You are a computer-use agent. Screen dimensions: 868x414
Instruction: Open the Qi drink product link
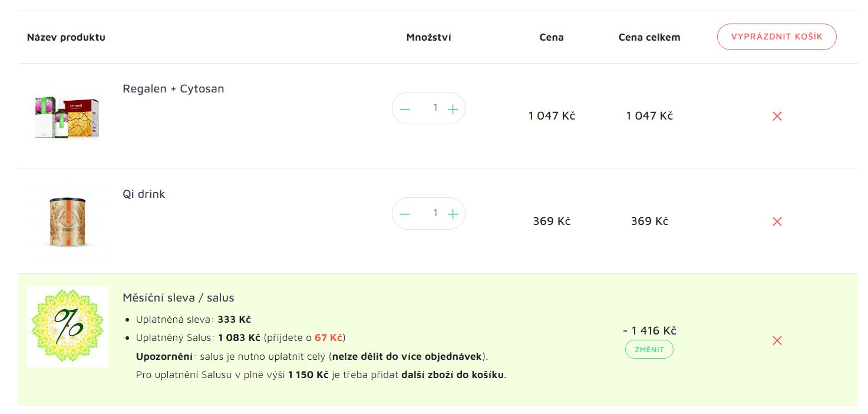(x=144, y=194)
